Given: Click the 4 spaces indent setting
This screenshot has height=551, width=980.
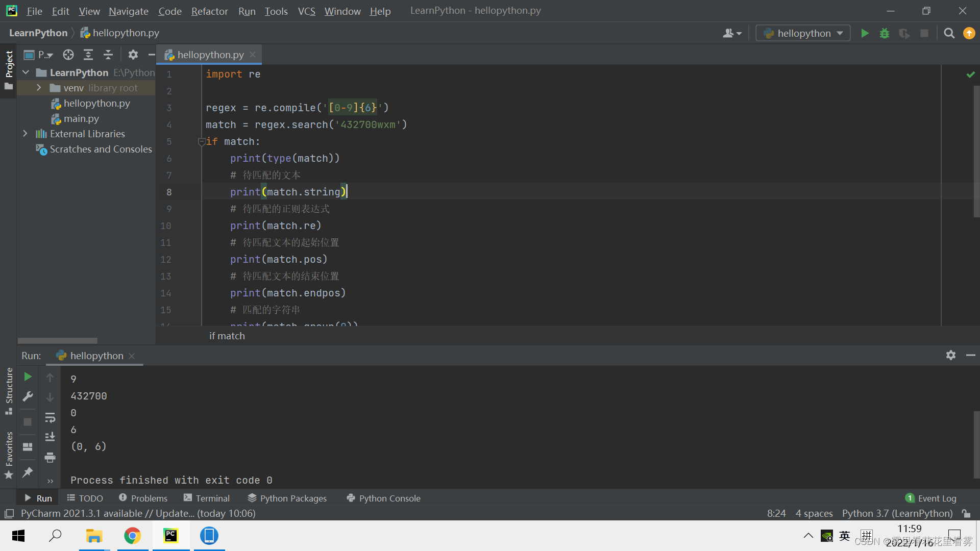Looking at the screenshot, I should pyautogui.click(x=814, y=513).
